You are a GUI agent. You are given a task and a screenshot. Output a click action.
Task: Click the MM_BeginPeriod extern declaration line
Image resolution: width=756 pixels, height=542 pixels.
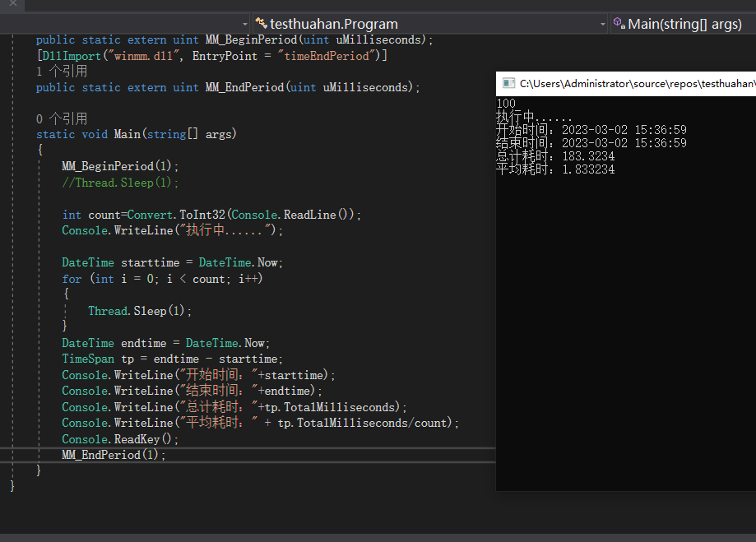234,39
